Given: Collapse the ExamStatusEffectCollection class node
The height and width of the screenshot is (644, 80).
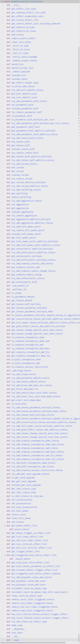Looking at the screenshot, I should (x=2, y=1).
